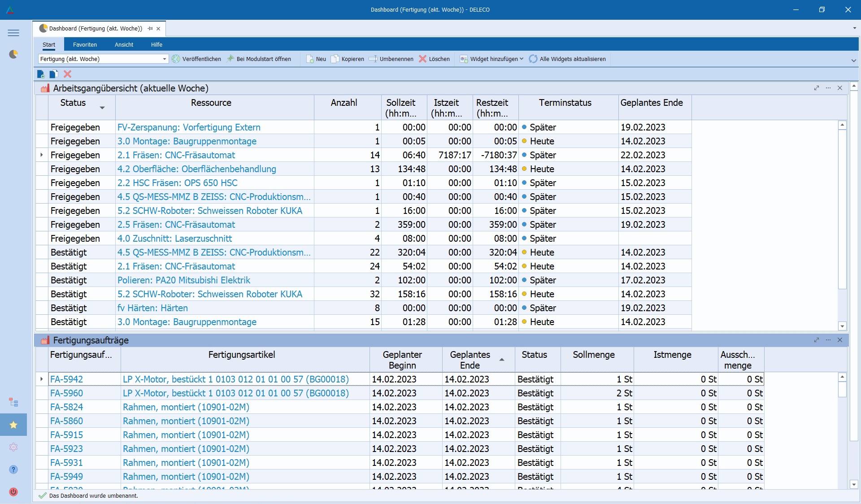Image resolution: width=861 pixels, height=504 pixels.
Task: Click the red power icon in sidebar
Action: coord(13,492)
